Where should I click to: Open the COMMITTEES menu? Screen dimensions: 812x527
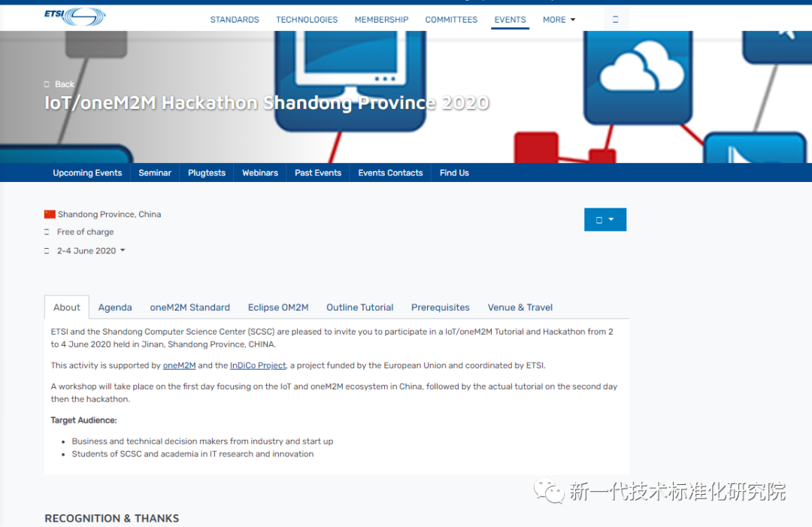click(x=452, y=20)
